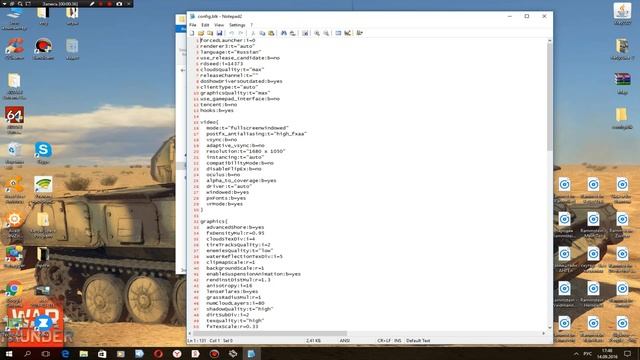Open the Edit menu in Notepad2
Image resolution: width=640 pixels, height=360 pixels.
[x=205, y=25]
